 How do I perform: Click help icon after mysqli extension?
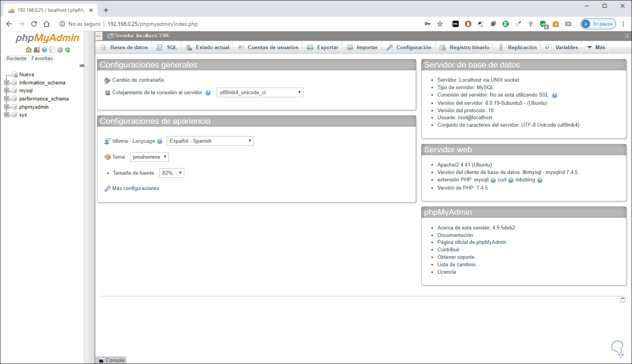[493, 180]
